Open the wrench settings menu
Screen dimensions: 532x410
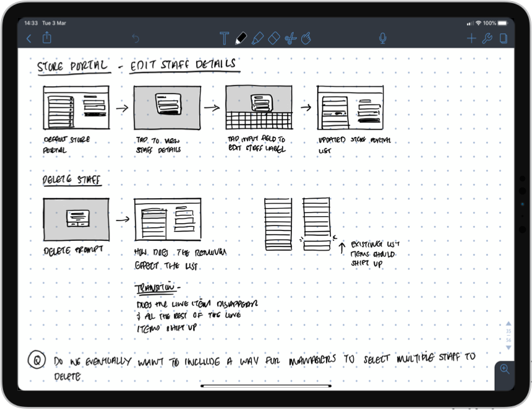coord(487,38)
